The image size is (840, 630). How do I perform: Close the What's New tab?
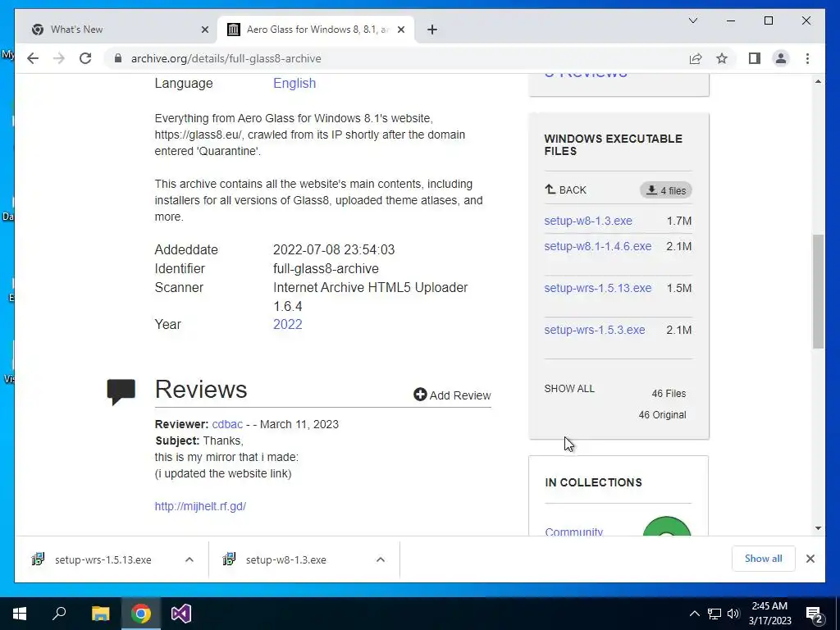click(204, 30)
